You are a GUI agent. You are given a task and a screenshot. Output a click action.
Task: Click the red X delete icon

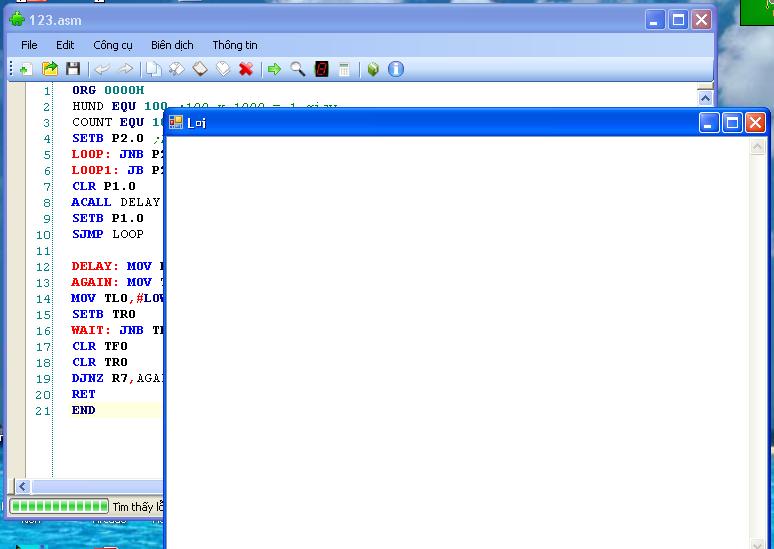pyautogui.click(x=245, y=69)
